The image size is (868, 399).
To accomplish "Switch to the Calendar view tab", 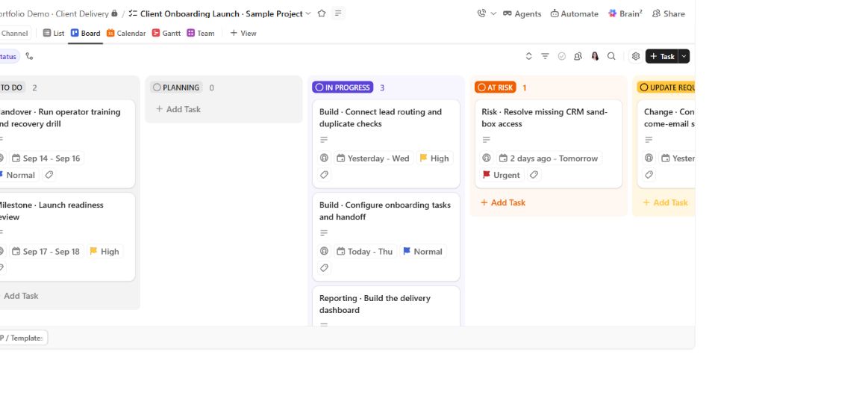I will click(126, 33).
